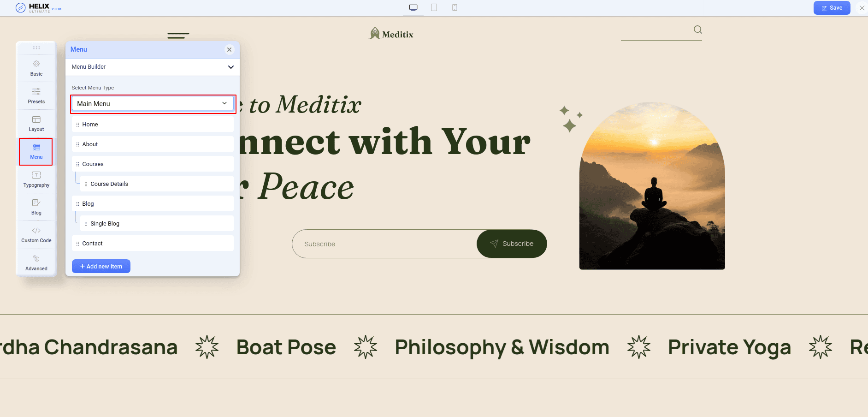Select the Presets panel icon
The height and width of the screenshot is (417, 868).
[36, 95]
